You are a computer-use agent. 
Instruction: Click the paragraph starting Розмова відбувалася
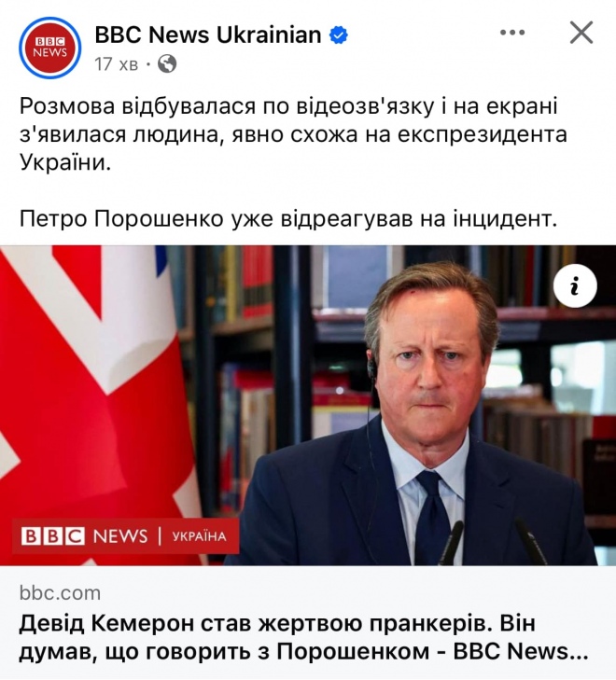tap(293, 134)
